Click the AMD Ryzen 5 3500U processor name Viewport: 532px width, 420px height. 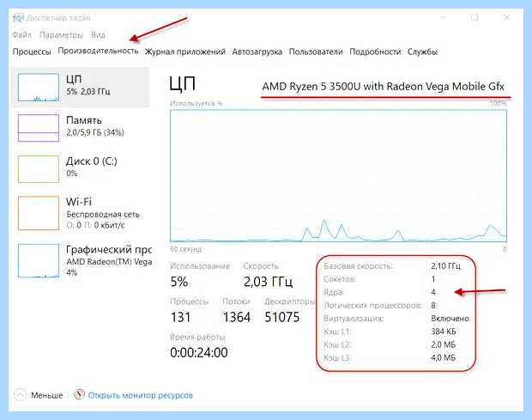383,87
